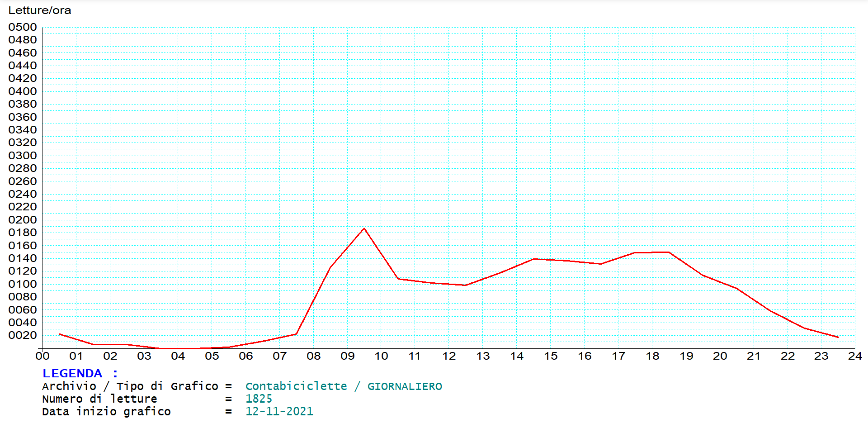Click 'Archivio / Tipo di Grafico' label
This screenshot has height=428, width=868.
[x=130, y=386]
